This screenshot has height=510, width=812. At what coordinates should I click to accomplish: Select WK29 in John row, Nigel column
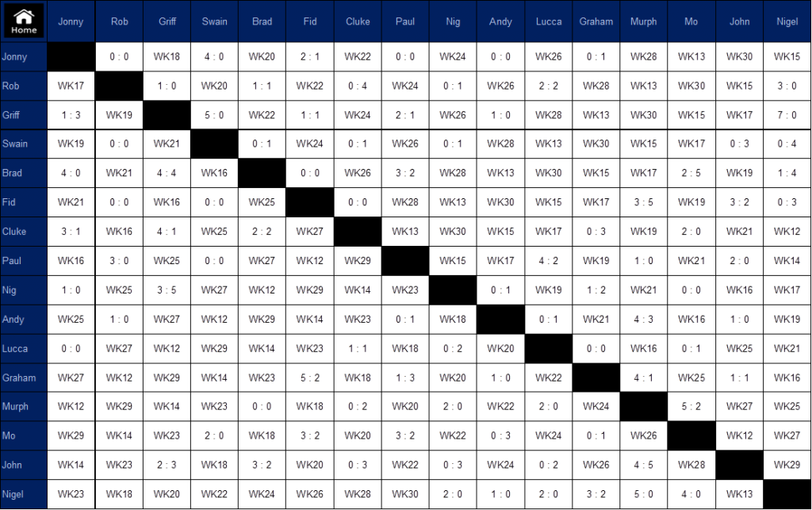click(x=787, y=465)
